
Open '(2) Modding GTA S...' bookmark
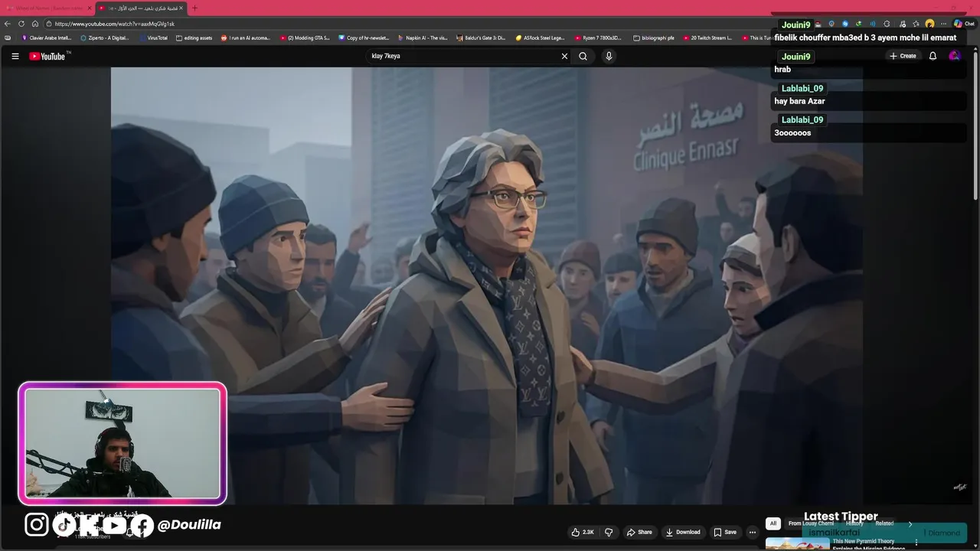click(305, 37)
